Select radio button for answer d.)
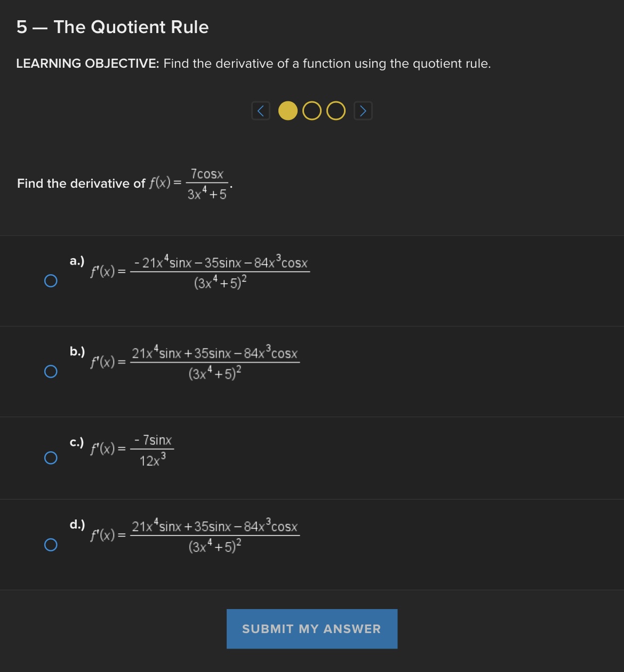624x672 pixels. (51, 545)
